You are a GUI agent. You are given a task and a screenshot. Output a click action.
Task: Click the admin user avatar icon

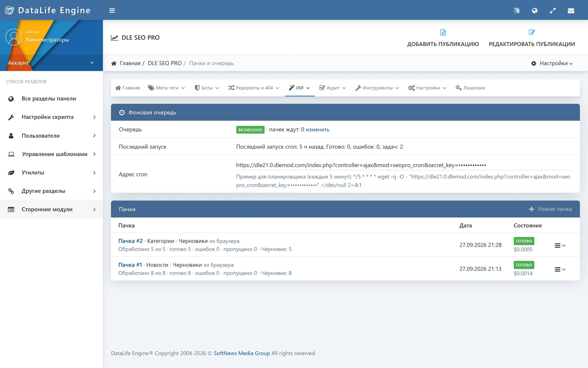pyautogui.click(x=14, y=38)
